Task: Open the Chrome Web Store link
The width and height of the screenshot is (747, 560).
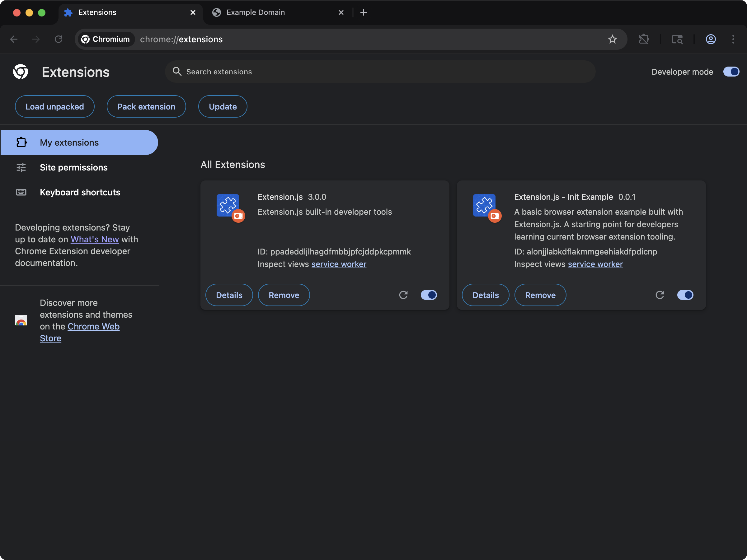Action: 80,332
